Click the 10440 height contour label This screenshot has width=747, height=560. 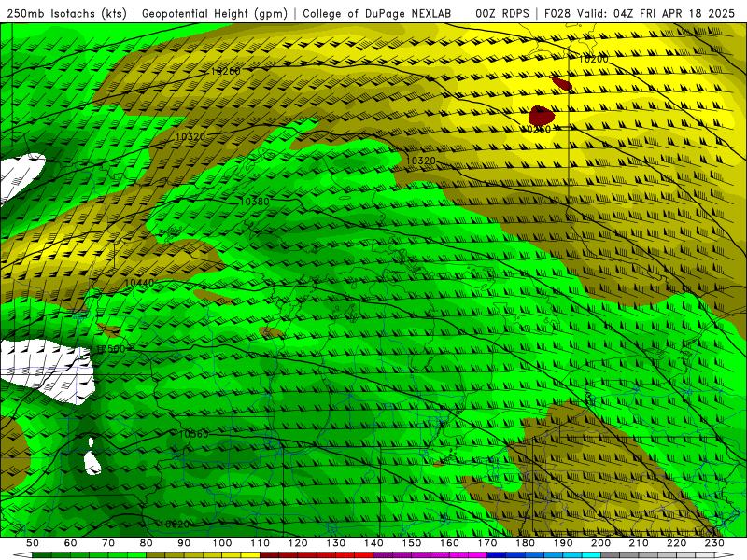(x=139, y=283)
